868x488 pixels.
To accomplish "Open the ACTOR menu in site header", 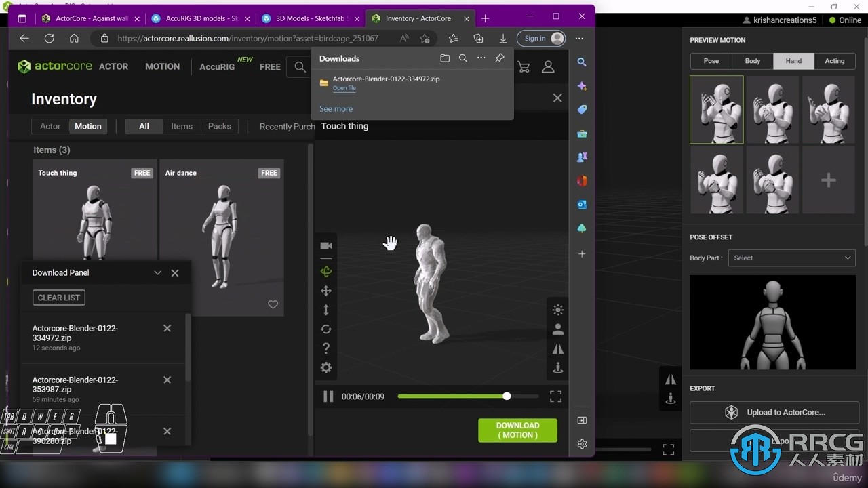I will click(113, 66).
